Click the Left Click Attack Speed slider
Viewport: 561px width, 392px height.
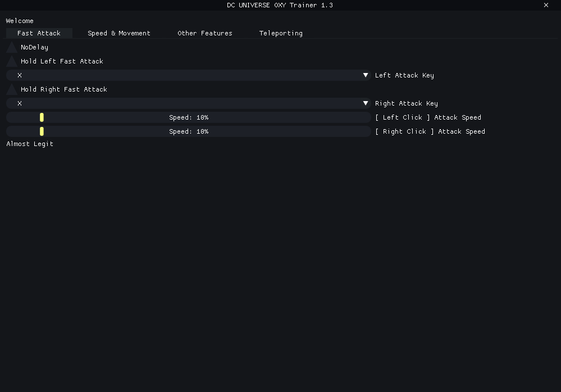[x=189, y=117]
